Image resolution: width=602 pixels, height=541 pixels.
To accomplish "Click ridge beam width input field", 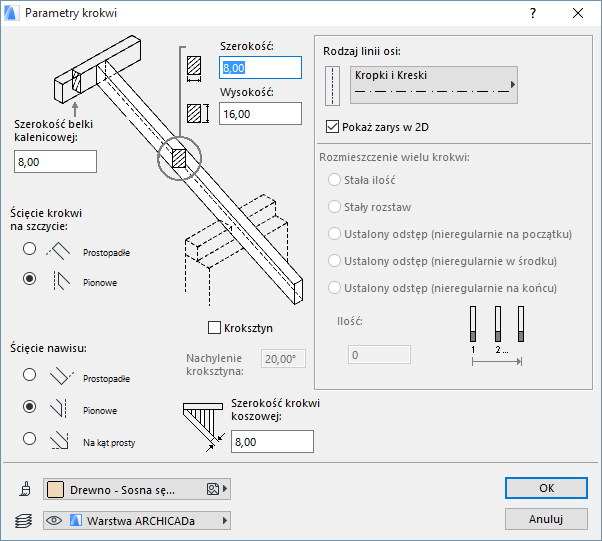I will click(55, 162).
